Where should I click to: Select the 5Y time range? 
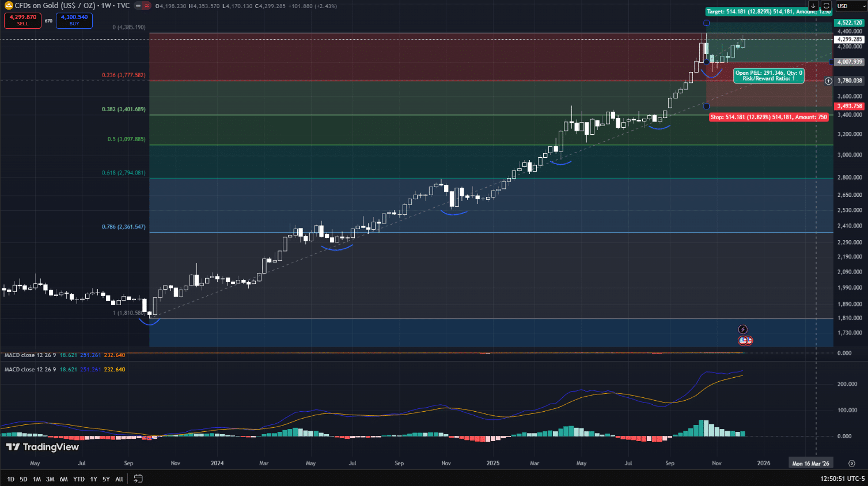106,479
